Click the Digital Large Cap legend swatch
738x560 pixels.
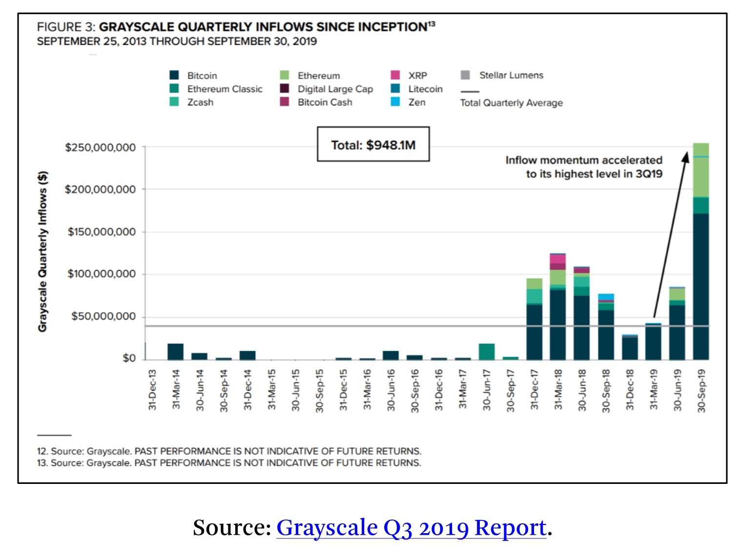point(285,88)
